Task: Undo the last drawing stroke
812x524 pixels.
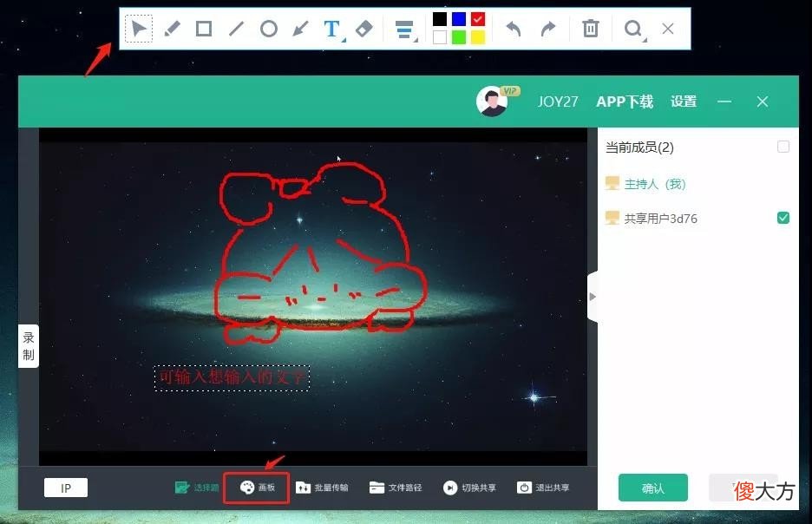Action: pos(514,29)
